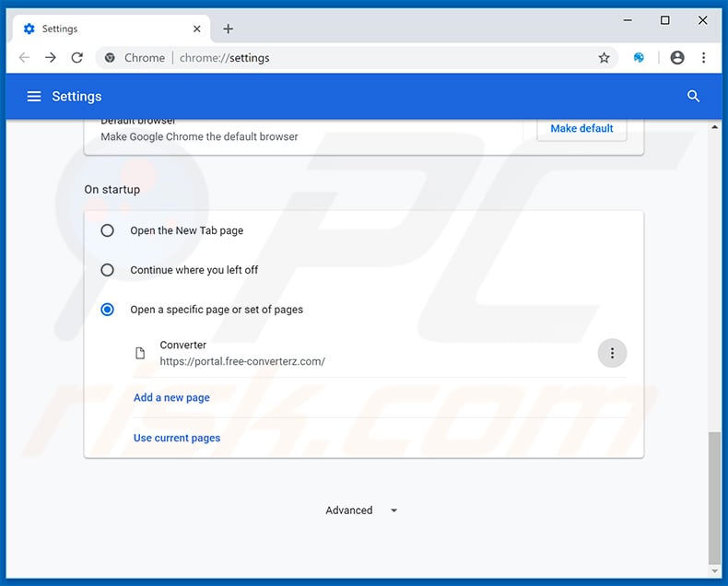Click the browser back arrow

24,57
